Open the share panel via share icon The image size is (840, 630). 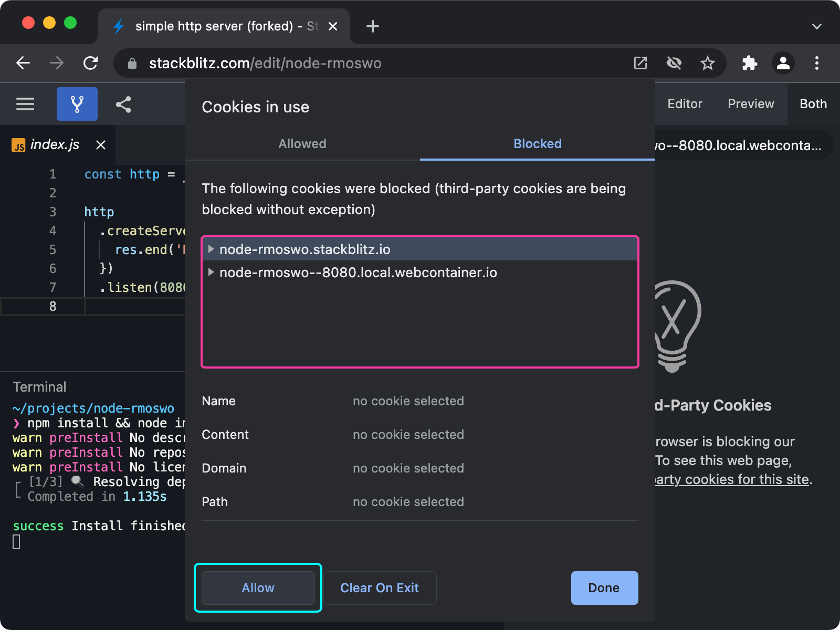[x=123, y=103]
